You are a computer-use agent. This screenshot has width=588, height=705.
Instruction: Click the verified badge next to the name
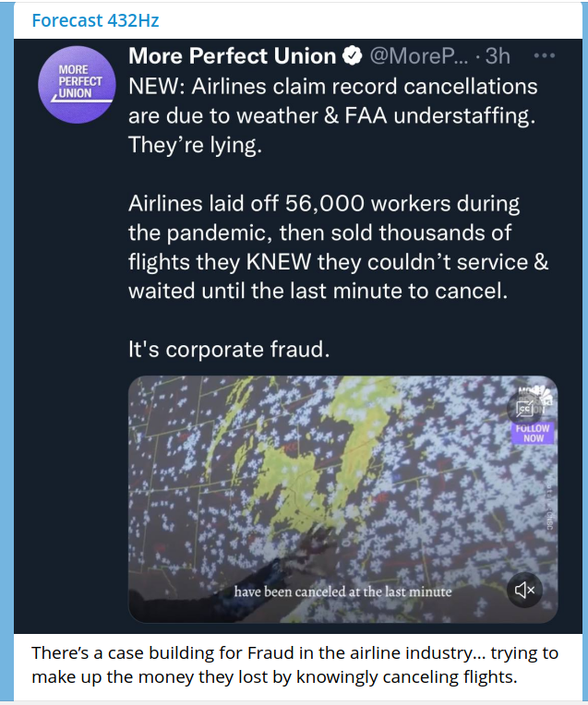[x=353, y=56]
